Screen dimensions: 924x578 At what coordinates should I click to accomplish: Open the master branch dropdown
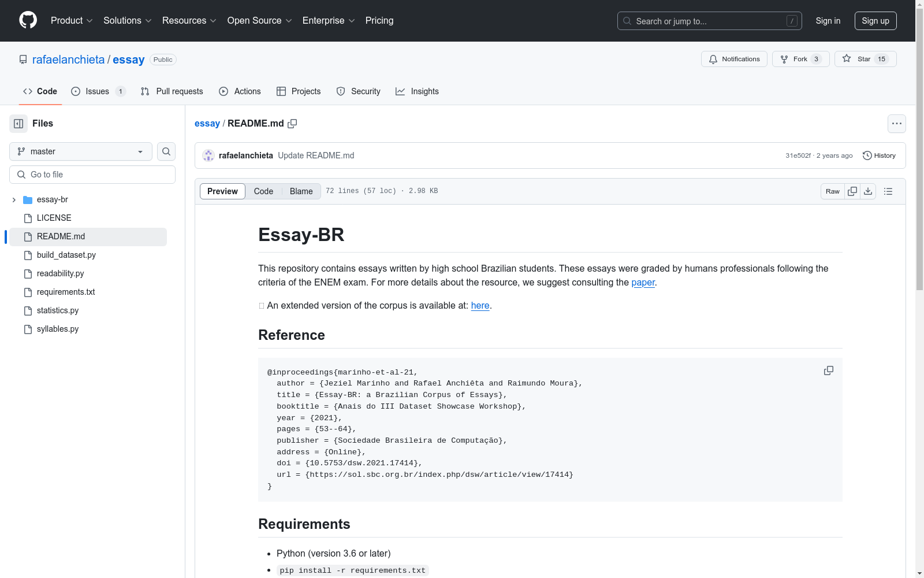(81, 151)
